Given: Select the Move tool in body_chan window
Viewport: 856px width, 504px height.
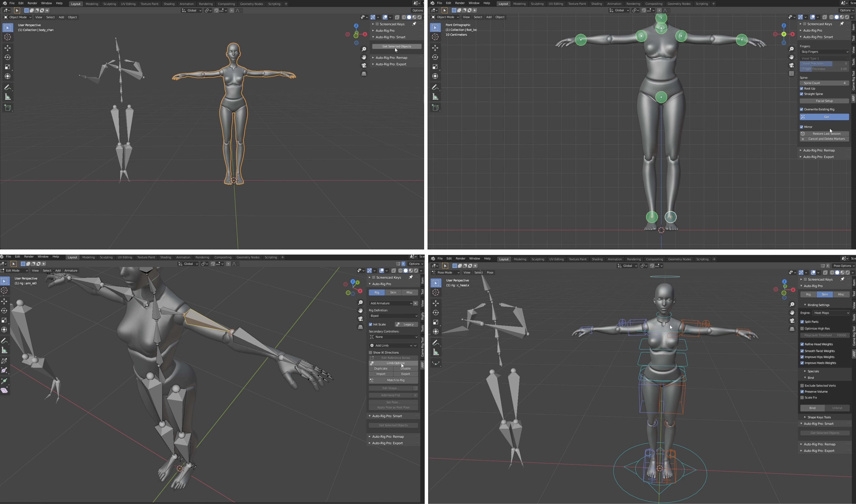Looking at the screenshot, I should (8, 48).
